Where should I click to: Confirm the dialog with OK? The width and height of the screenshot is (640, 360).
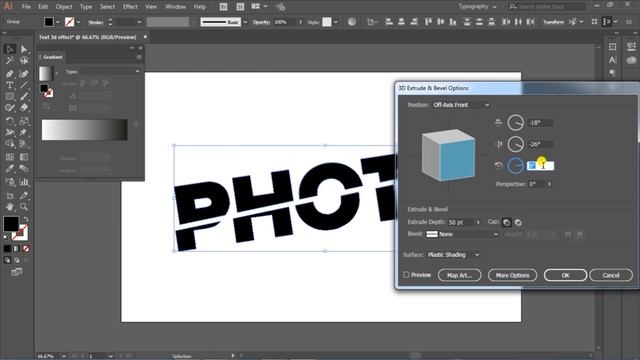pos(565,275)
